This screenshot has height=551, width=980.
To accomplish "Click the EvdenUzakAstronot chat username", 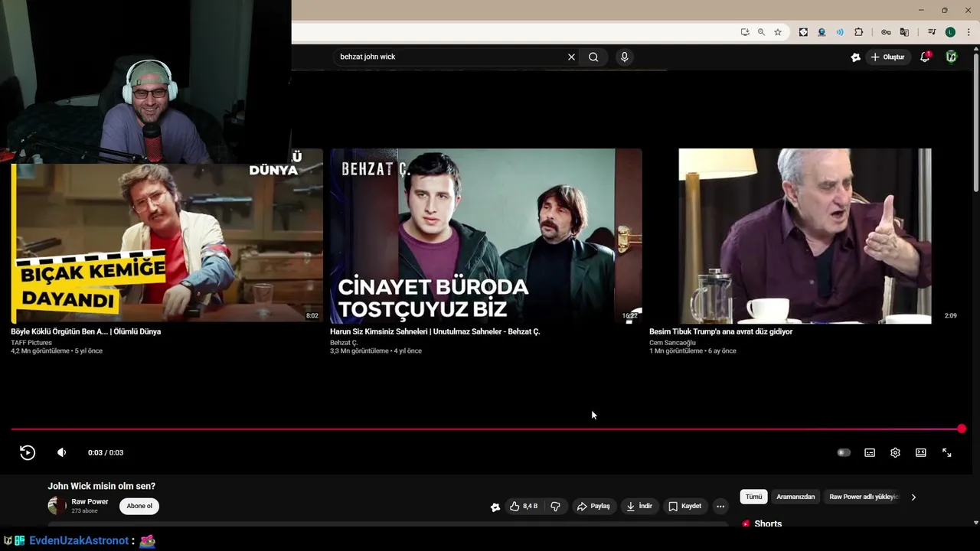I will [79, 540].
